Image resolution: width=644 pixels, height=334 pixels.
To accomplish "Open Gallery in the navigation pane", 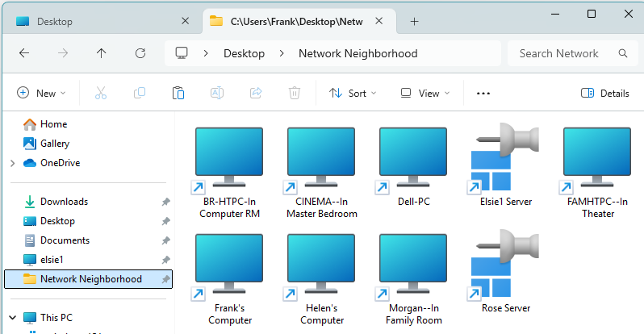I will point(55,144).
